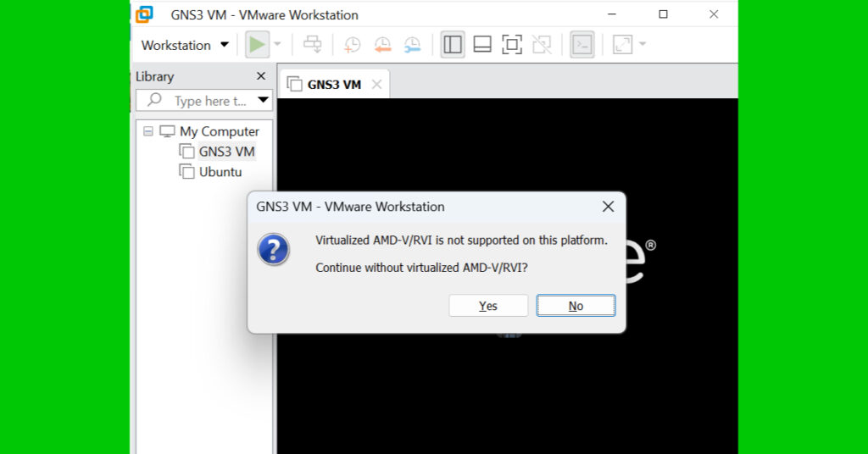Viewport: 868px width, 454px height.
Task: Toggle the library sidebar view icon
Action: (x=453, y=45)
